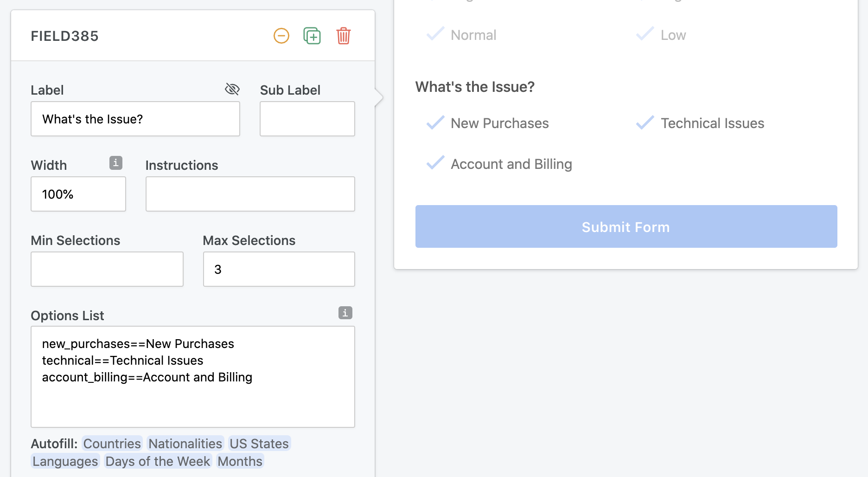Select the Normal priority option

[x=461, y=35]
